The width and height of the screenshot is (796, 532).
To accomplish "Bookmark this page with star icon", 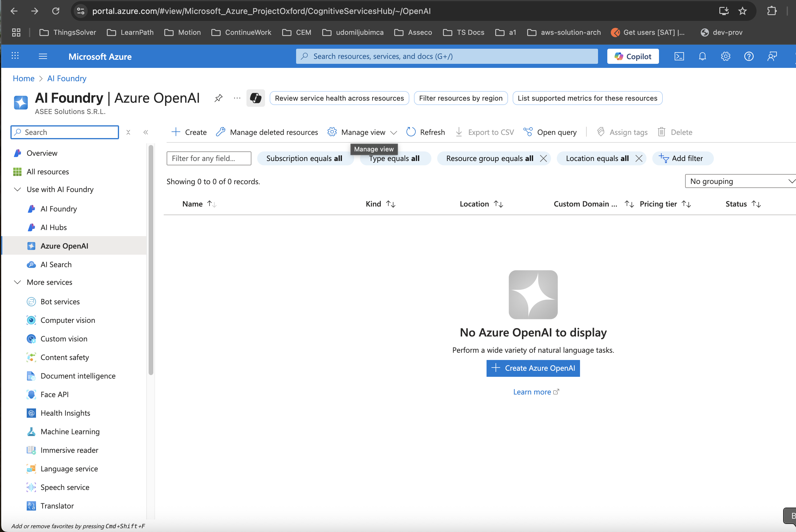I will [x=742, y=11].
